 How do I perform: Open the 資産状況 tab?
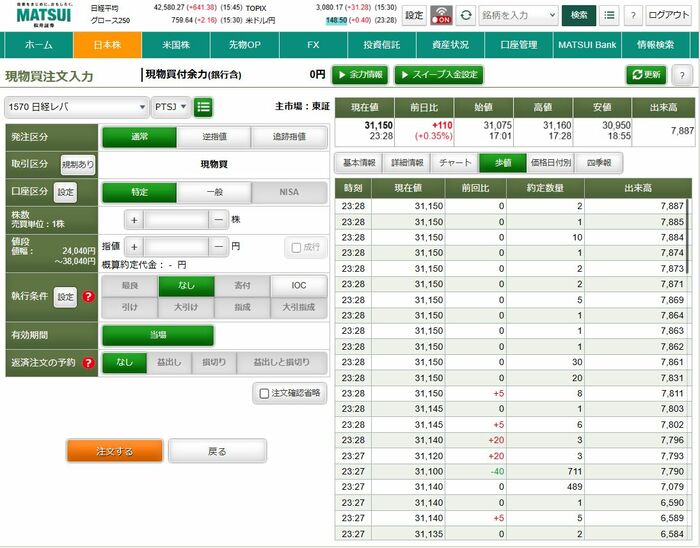450,45
